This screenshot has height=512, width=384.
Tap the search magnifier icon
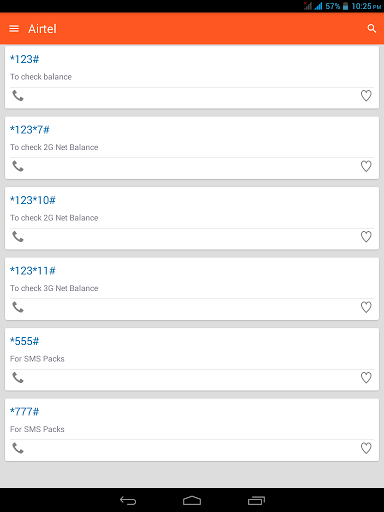[x=372, y=29]
